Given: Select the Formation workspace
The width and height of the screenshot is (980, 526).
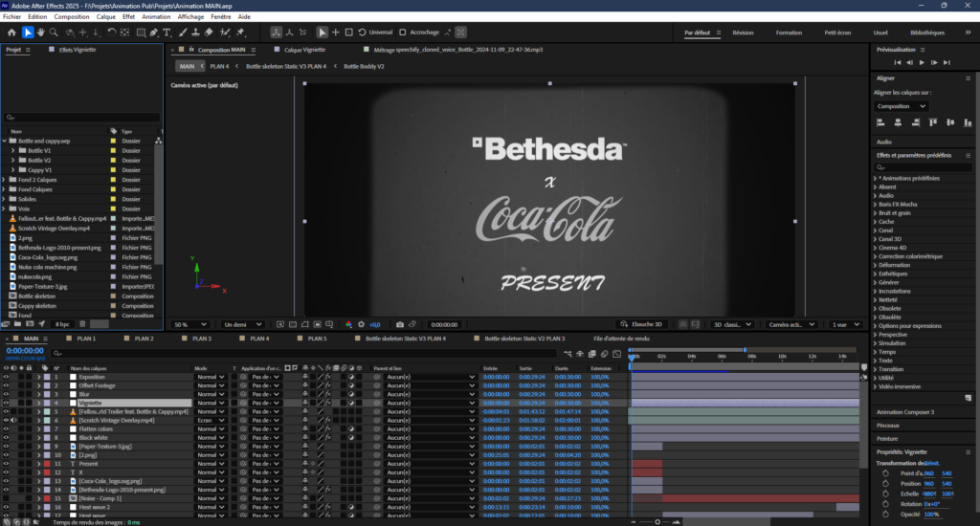Looking at the screenshot, I should pos(789,33).
